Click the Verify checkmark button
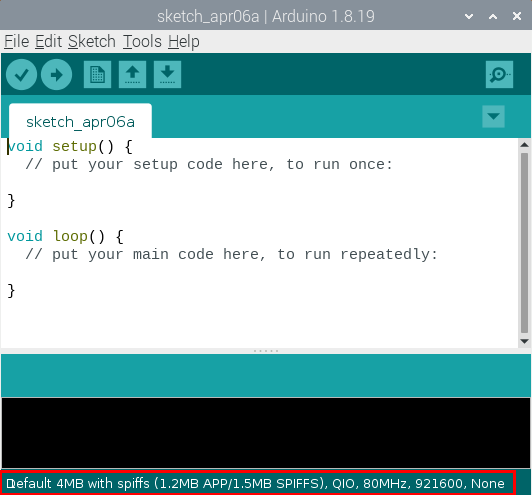532x495 pixels. click(21, 74)
